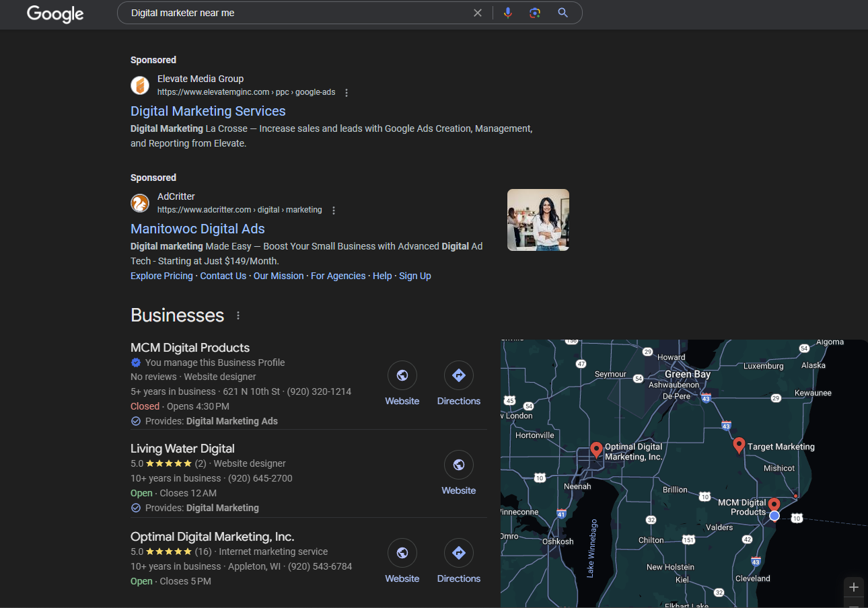Open the Manitowoc Digital Ads link
The image size is (868, 608).
pos(198,229)
